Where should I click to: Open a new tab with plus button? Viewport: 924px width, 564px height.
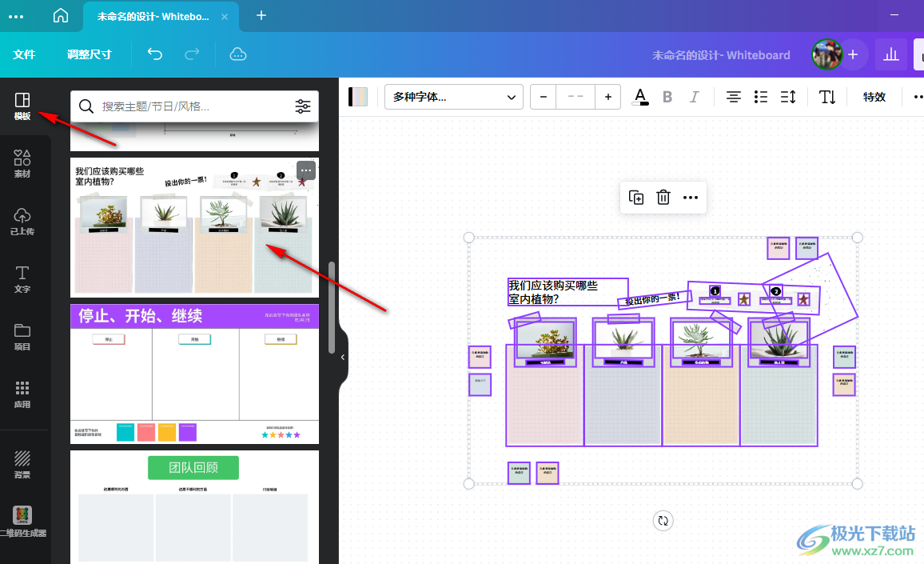pyautogui.click(x=261, y=15)
